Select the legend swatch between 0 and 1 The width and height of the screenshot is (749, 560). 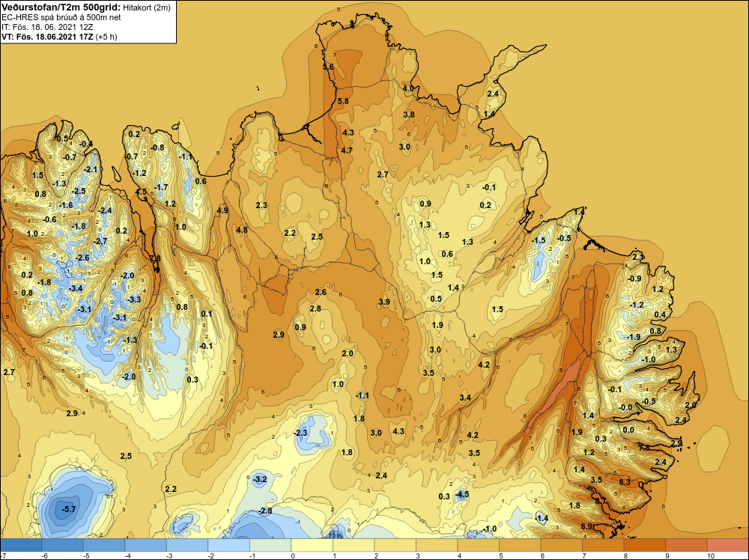pyautogui.click(x=312, y=545)
